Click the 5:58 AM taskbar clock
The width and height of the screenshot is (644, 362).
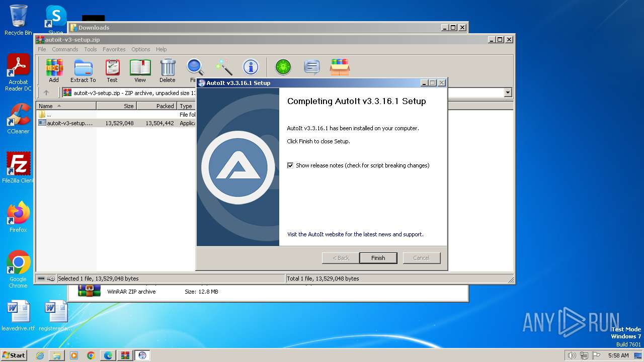tap(618, 355)
